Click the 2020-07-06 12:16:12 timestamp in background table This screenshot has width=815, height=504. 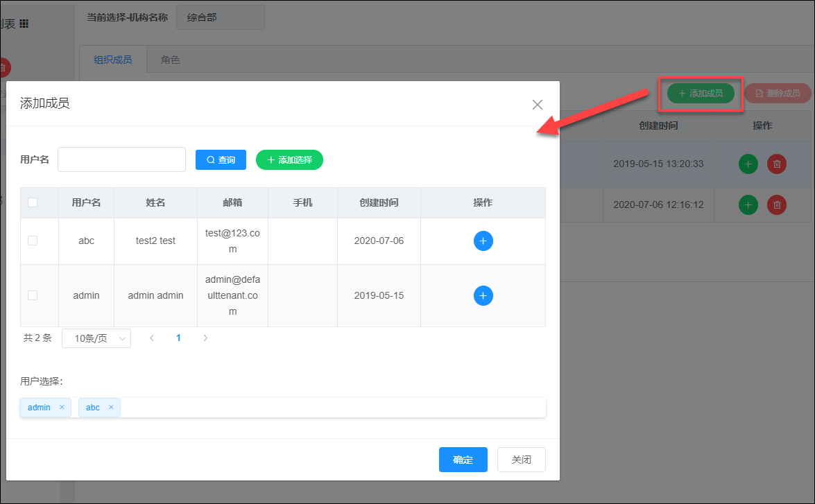[x=658, y=205]
